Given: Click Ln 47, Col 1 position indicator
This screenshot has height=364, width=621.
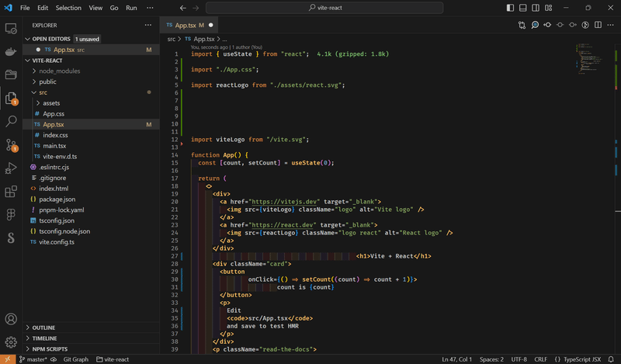Looking at the screenshot, I should pos(456,359).
